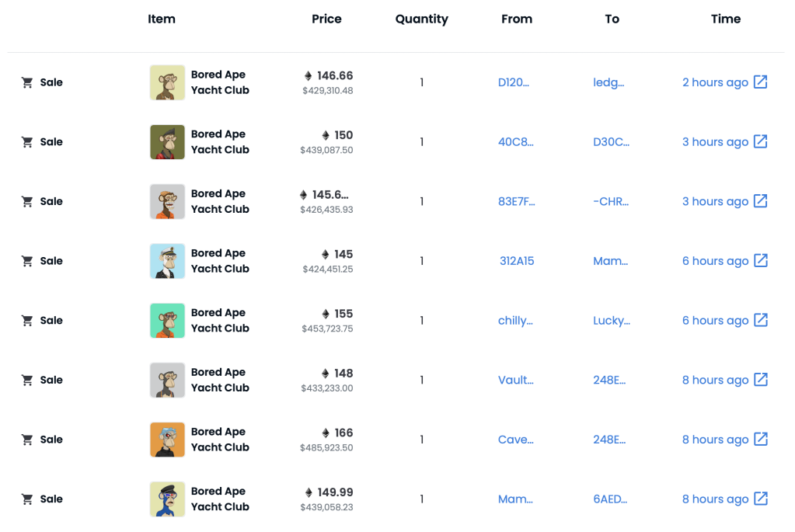The image size is (795, 532).
Task: Click the Time column header
Action: 725,19
